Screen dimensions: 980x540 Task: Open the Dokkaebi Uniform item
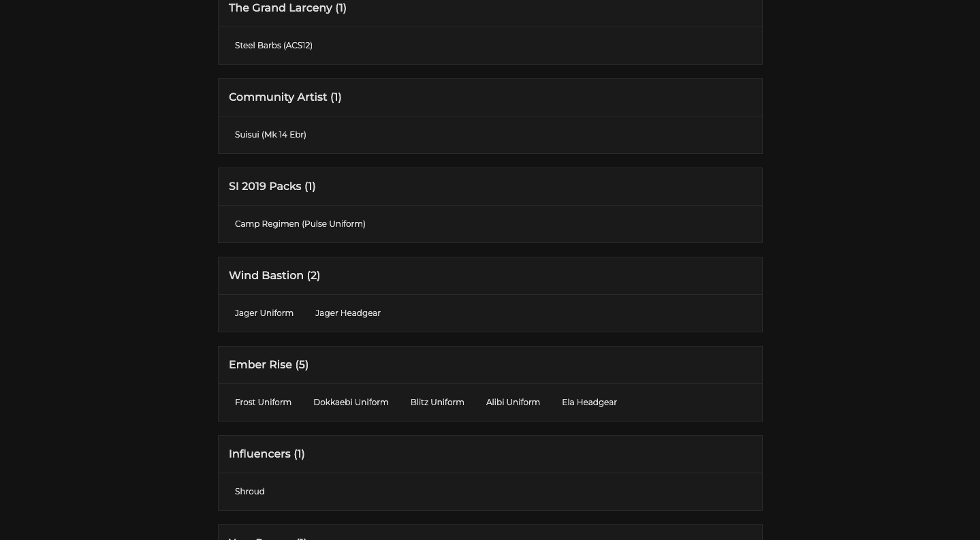(x=351, y=402)
